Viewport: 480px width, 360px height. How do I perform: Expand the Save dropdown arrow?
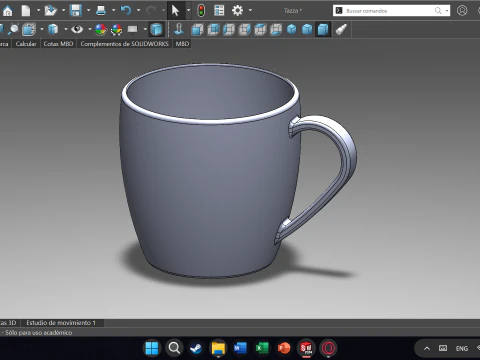(x=88, y=10)
